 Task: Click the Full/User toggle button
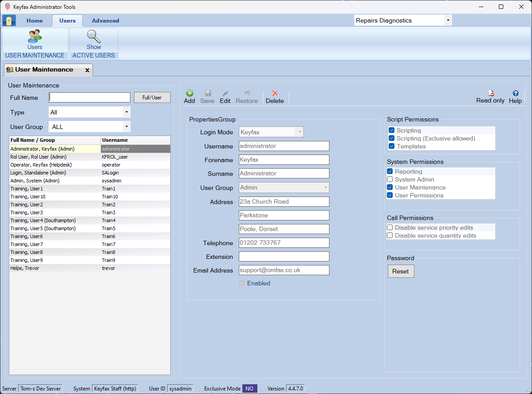(x=152, y=98)
